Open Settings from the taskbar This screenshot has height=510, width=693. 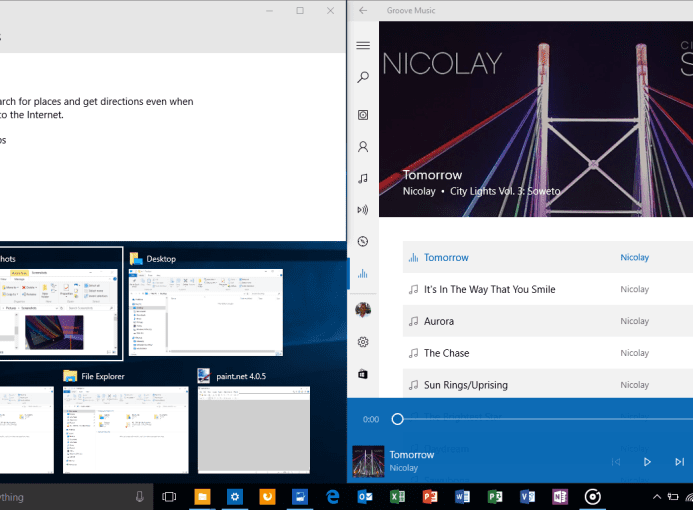click(x=235, y=497)
